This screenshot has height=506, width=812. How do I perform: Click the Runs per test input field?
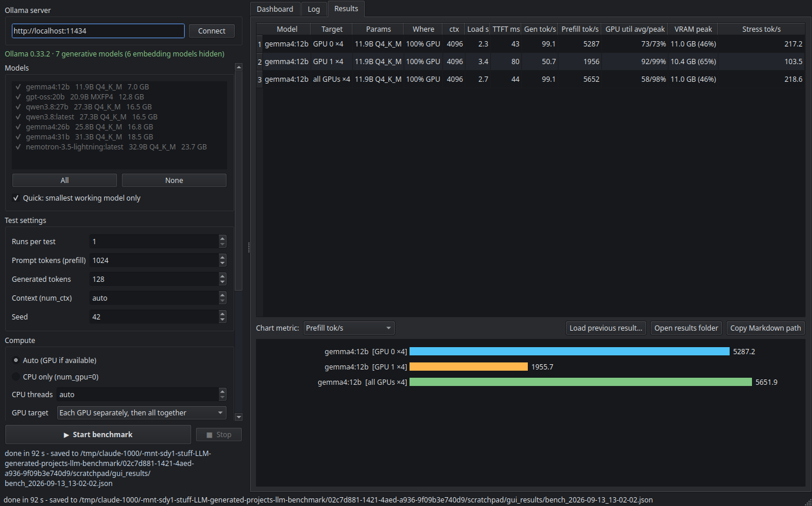pos(154,242)
